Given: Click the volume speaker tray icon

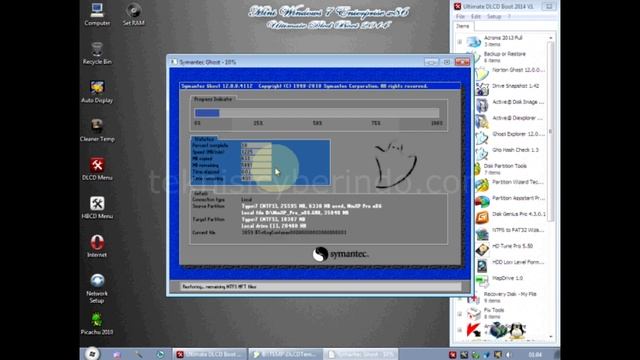Looking at the screenshot, I should click(509, 355).
